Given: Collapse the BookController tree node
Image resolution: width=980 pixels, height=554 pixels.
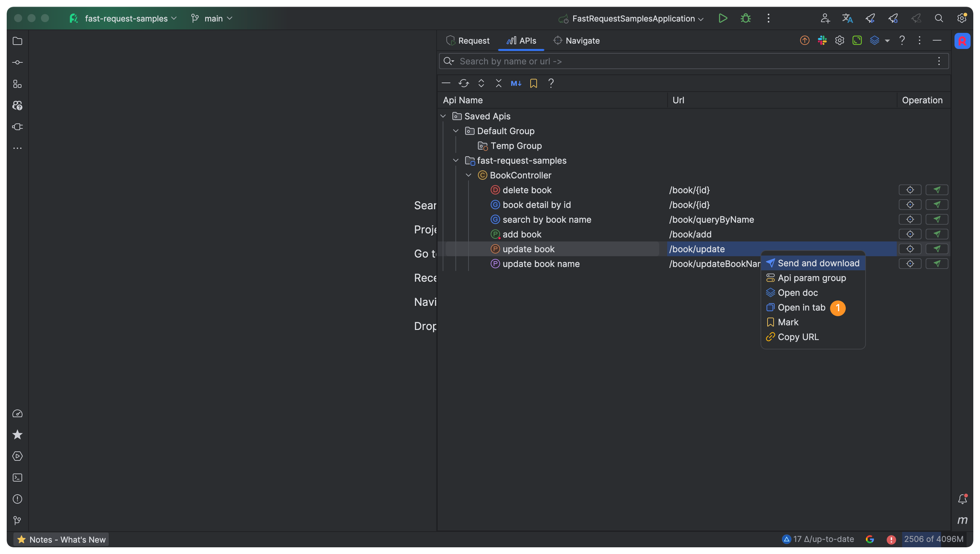Looking at the screenshot, I should [469, 175].
